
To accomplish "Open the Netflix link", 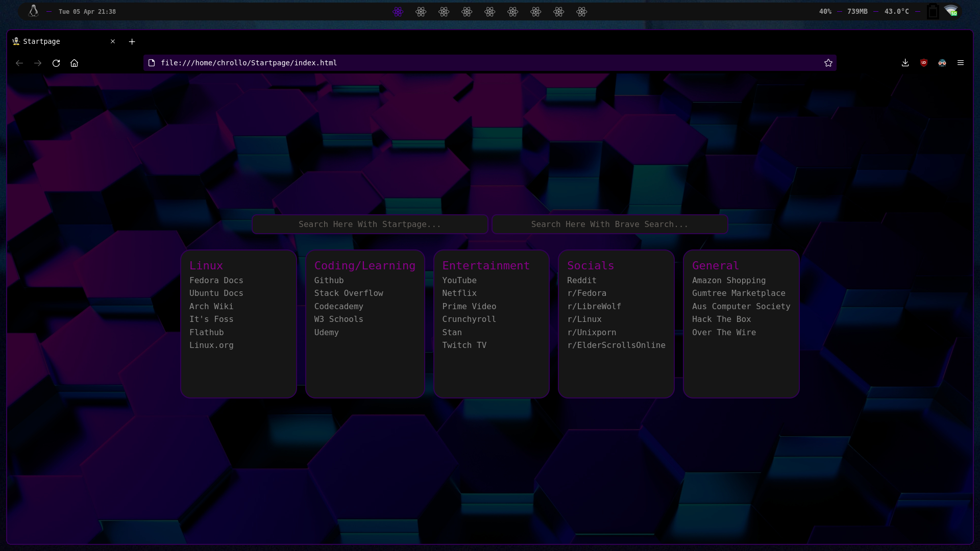I will tap(459, 293).
